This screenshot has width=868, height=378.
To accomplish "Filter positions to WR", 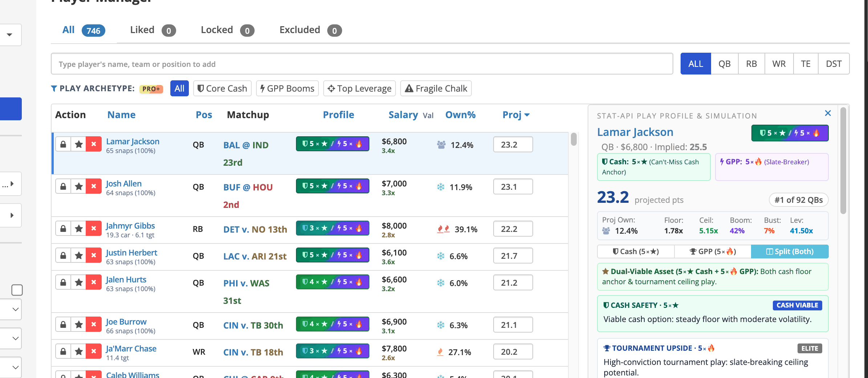I will coord(779,64).
